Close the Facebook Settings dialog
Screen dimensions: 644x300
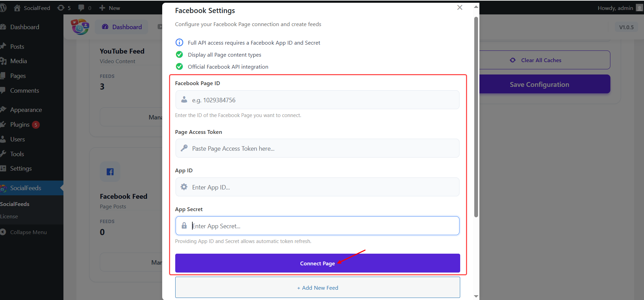tap(460, 8)
